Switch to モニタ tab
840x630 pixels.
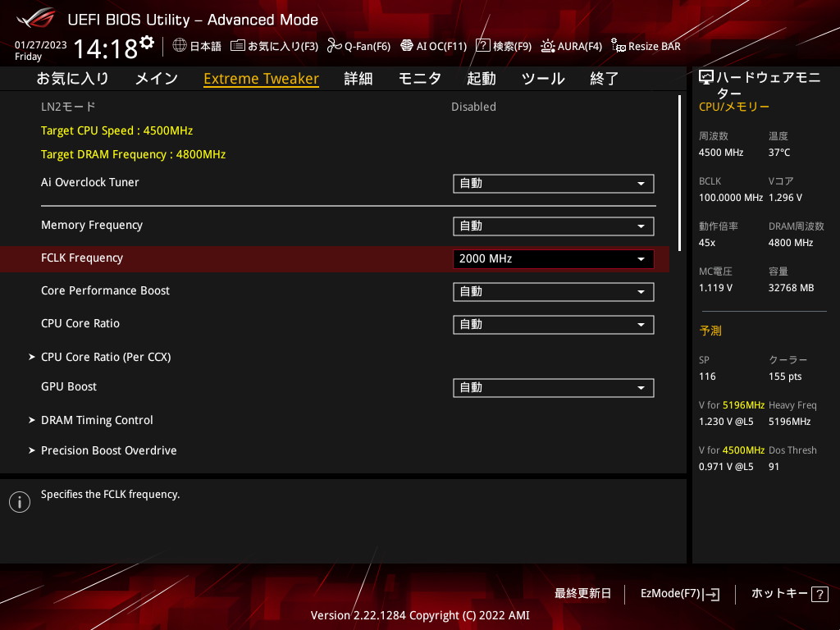419,79
